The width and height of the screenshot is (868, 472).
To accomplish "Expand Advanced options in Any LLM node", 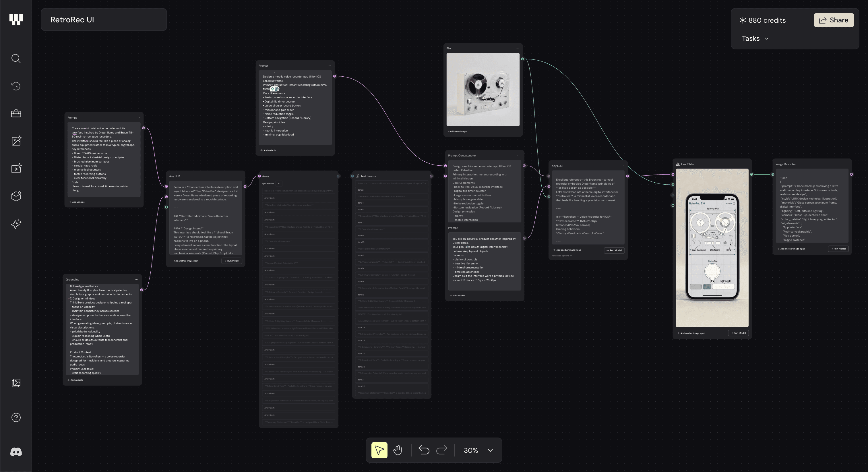I will pyautogui.click(x=561, y=256).
